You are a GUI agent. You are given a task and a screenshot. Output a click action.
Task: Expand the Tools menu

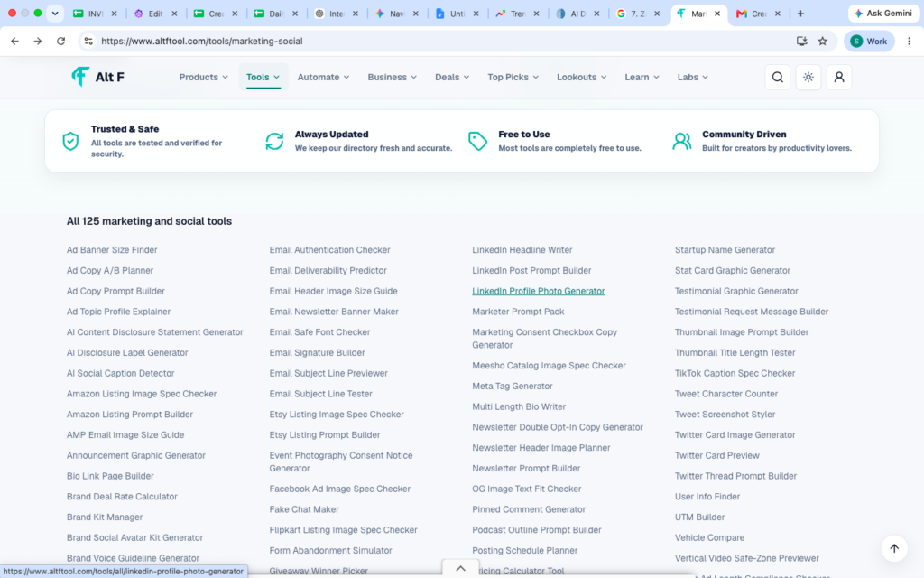pos(263,78)
